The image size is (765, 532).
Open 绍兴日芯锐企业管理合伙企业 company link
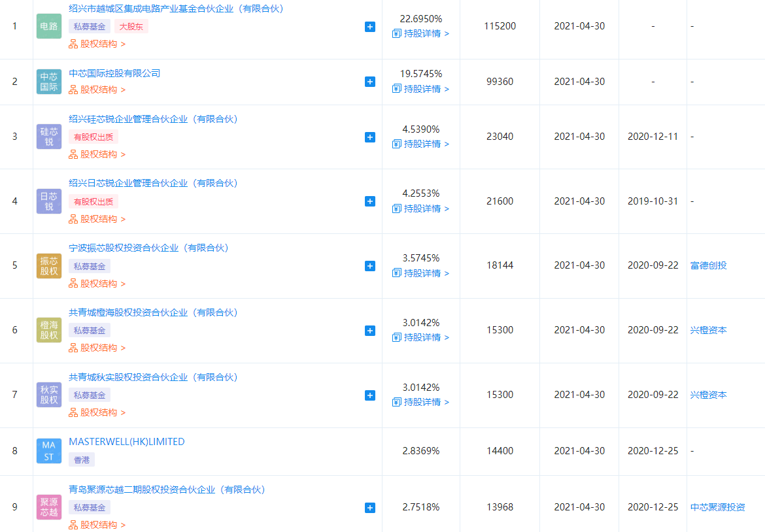coord(153,184)
